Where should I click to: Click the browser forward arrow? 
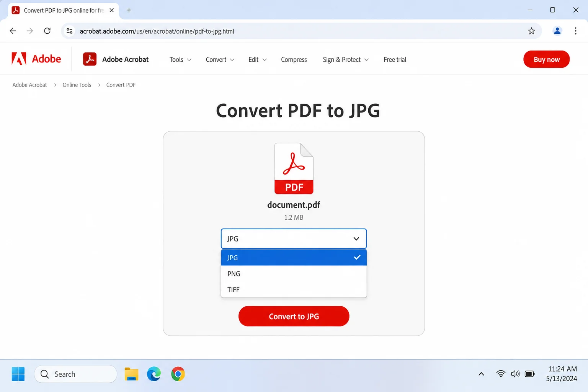coord(30,31)
